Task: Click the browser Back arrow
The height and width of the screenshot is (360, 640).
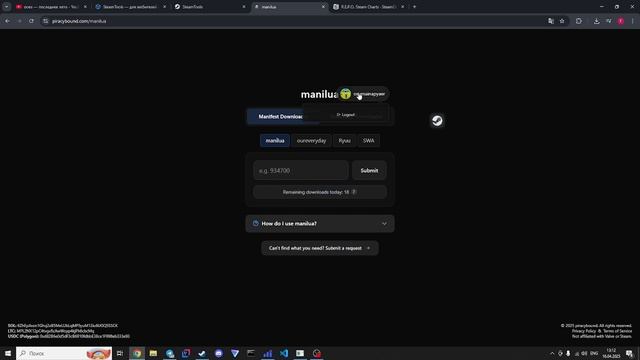Action: 8,21
